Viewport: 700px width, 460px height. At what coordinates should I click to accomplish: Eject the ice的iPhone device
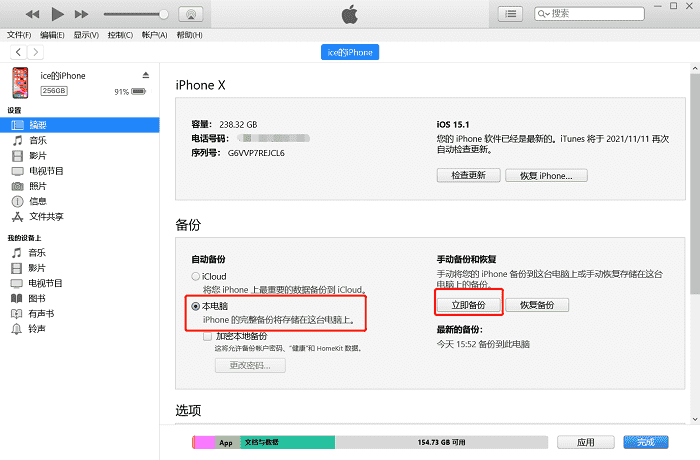(146, 75)
